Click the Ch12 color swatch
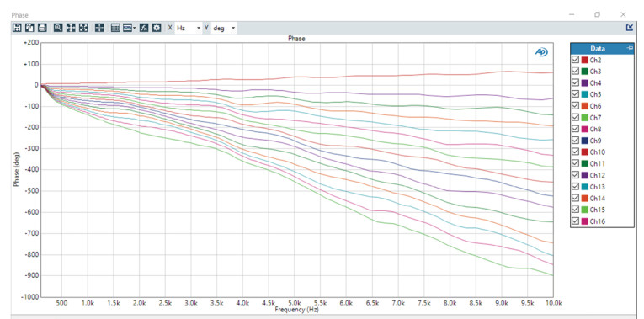 pos(585,175)
